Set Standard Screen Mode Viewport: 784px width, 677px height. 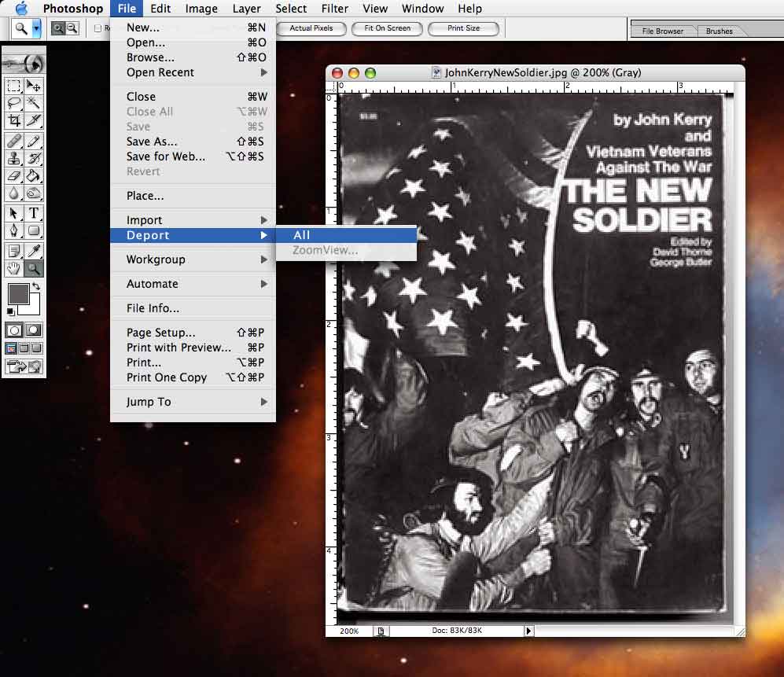[11, 348]
